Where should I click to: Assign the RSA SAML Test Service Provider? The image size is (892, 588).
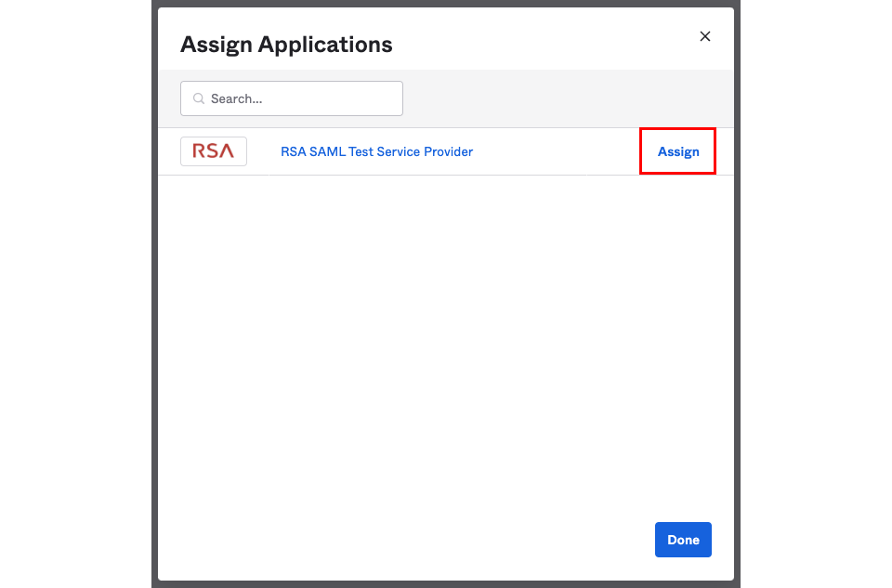click(678, 151)
